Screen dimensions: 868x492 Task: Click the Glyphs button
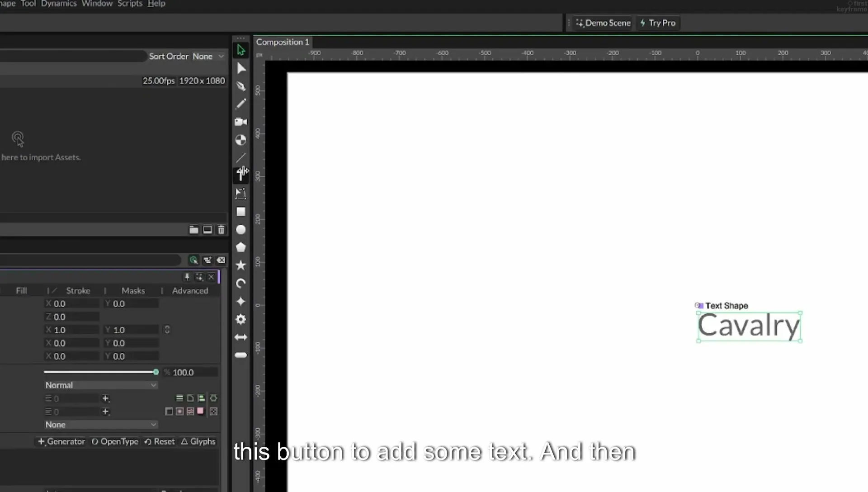198,441
